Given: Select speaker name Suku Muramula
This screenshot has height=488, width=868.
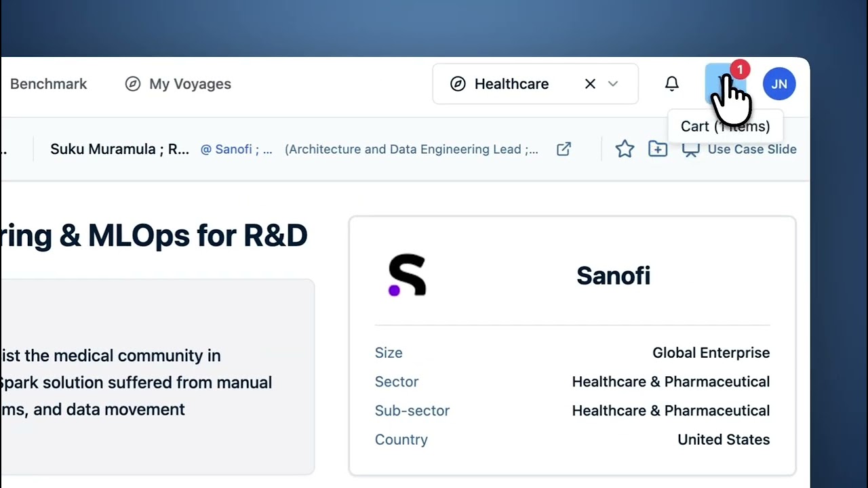Looking at the screenshot, I should pyautogui.click(x=119, y=149).
